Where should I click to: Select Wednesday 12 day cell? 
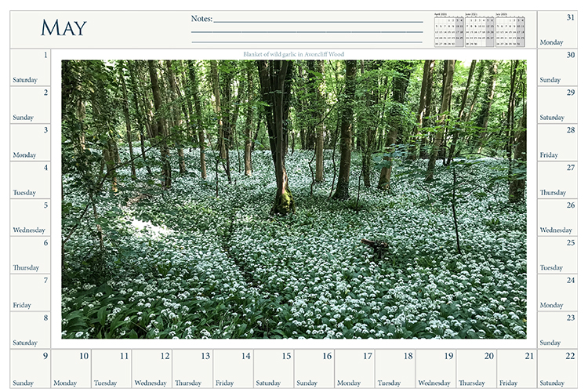coord(151,369)
